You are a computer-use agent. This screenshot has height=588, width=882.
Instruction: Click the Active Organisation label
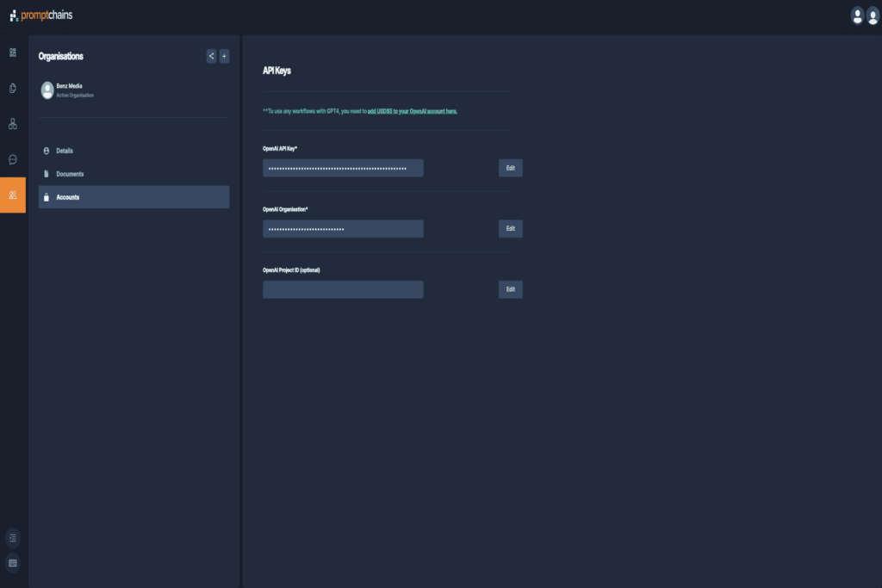(x=75, y=96)
